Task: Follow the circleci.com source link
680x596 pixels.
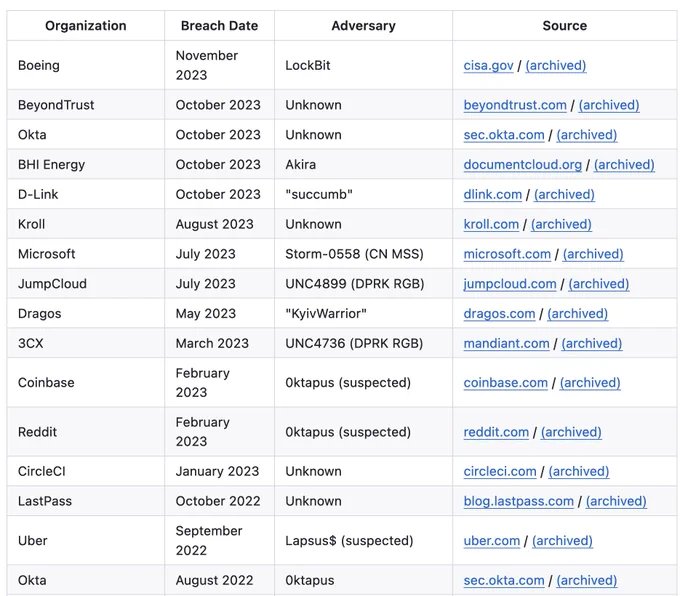Action: (500, 472)
